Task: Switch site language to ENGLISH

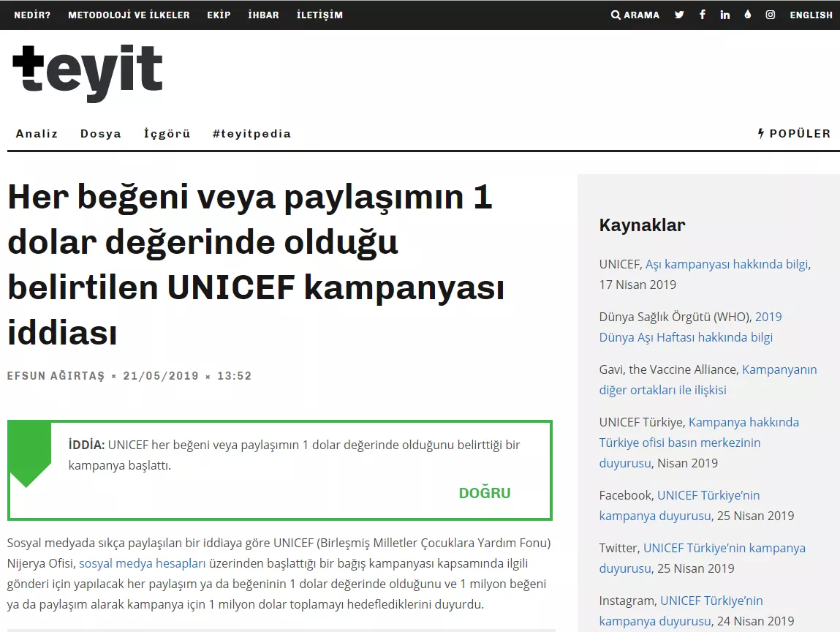Action: coord(811,15)
